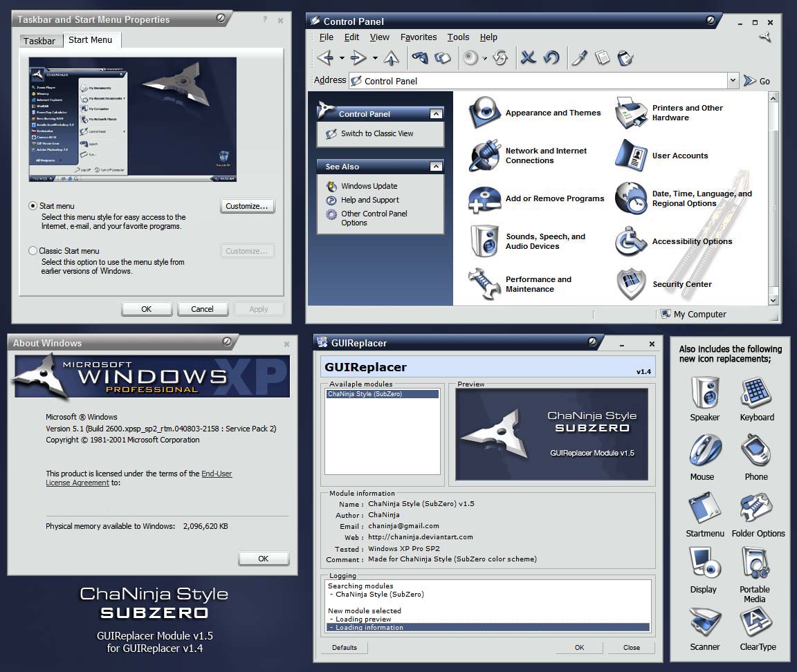Select ChaNinja Style (SubZero) module in list
The height and width of the screenshot is (672, 797).
point(382,393)
